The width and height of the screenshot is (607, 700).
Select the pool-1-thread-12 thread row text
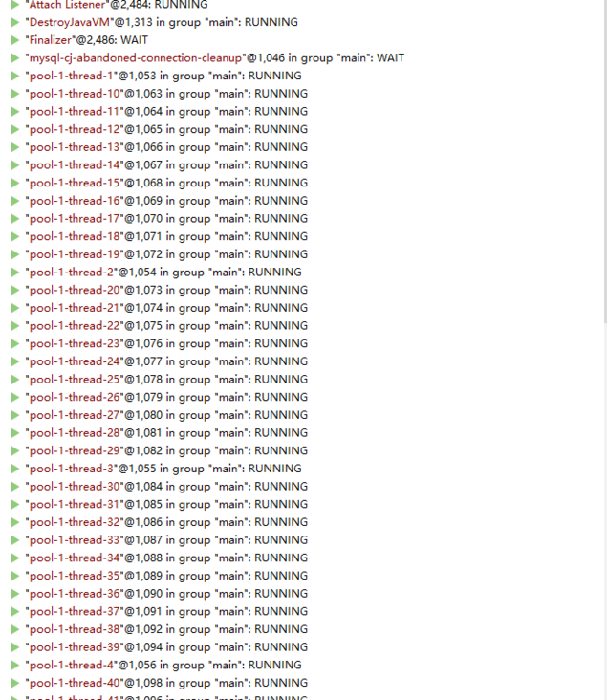167,129
